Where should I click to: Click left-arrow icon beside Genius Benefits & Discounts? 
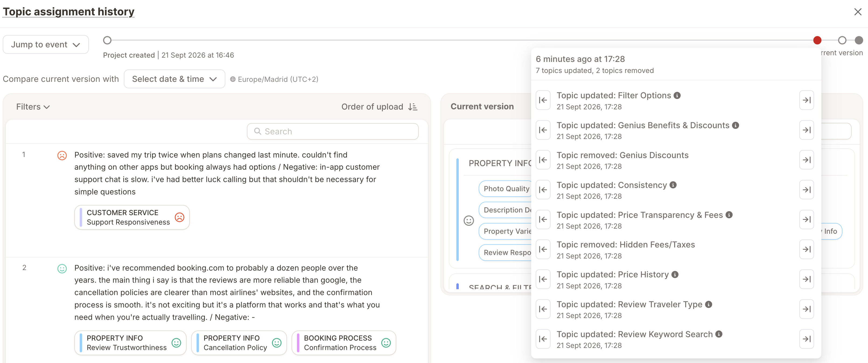click(x=543, y=130)
